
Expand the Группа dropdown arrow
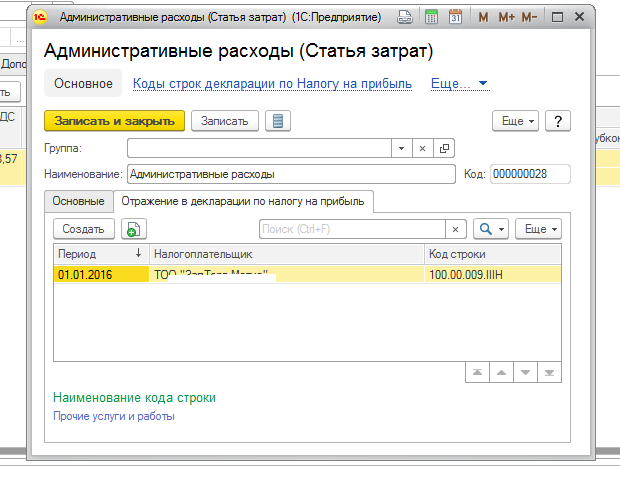point(401,148)
